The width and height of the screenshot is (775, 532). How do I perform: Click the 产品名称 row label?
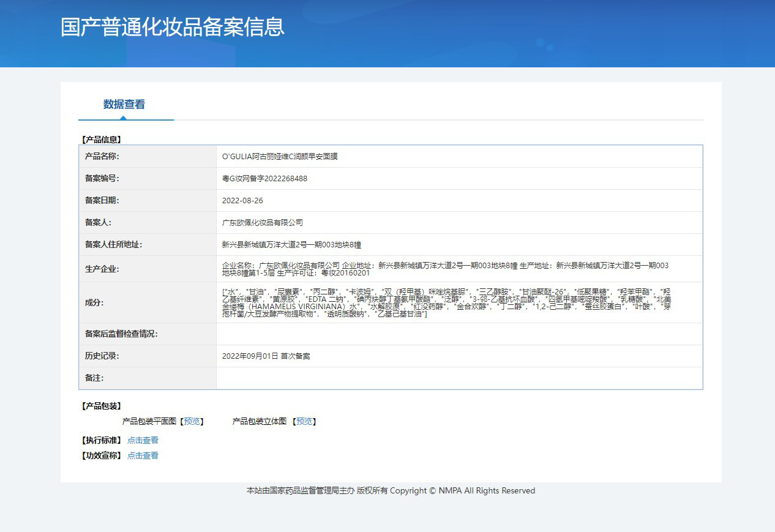tap(102, 157)
